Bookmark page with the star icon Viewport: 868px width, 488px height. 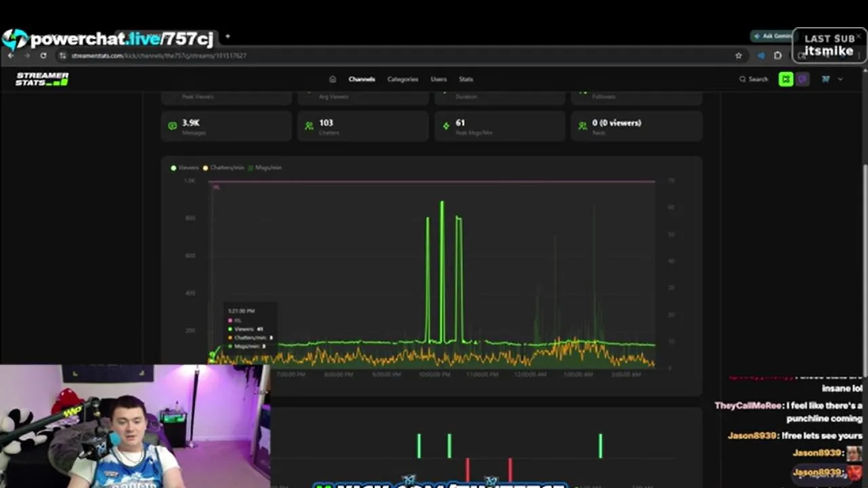[738, 56]
